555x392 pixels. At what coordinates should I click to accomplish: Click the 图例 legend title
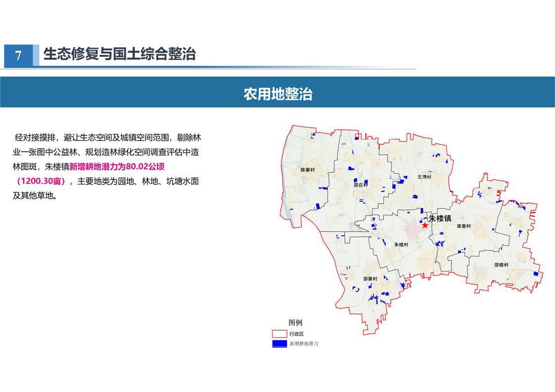(295, 323)
